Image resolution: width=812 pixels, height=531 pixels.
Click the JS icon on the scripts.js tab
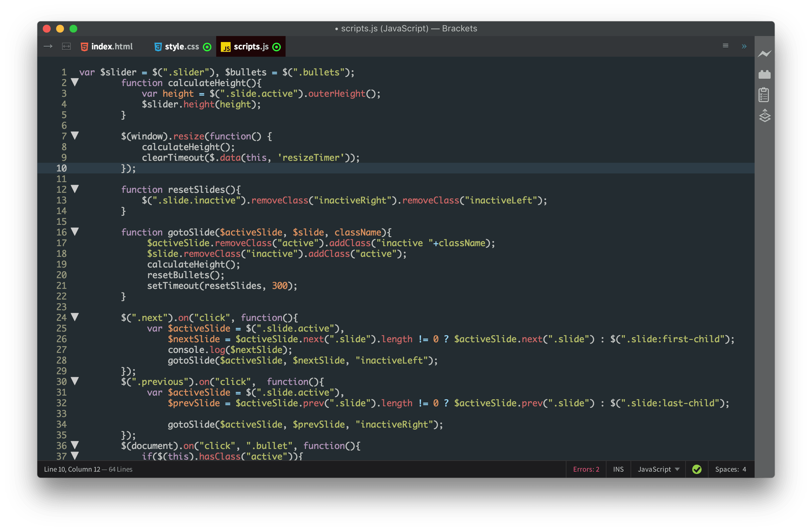(x=226, y=47)
